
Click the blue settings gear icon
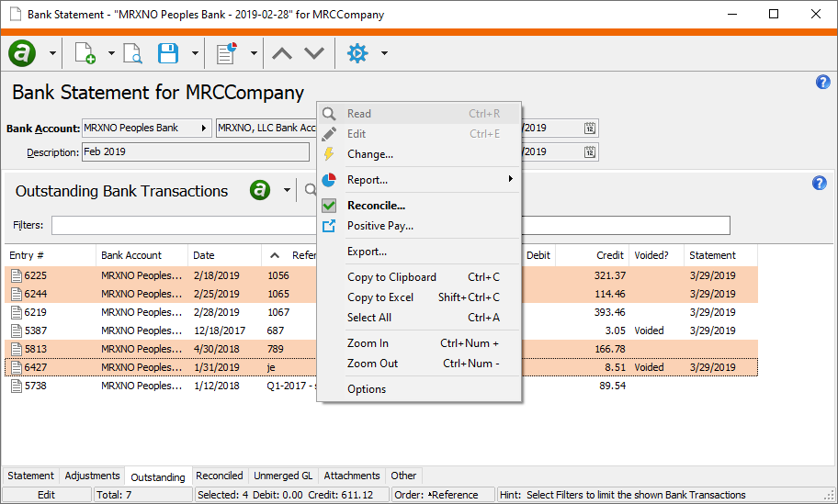pos(357,53)
